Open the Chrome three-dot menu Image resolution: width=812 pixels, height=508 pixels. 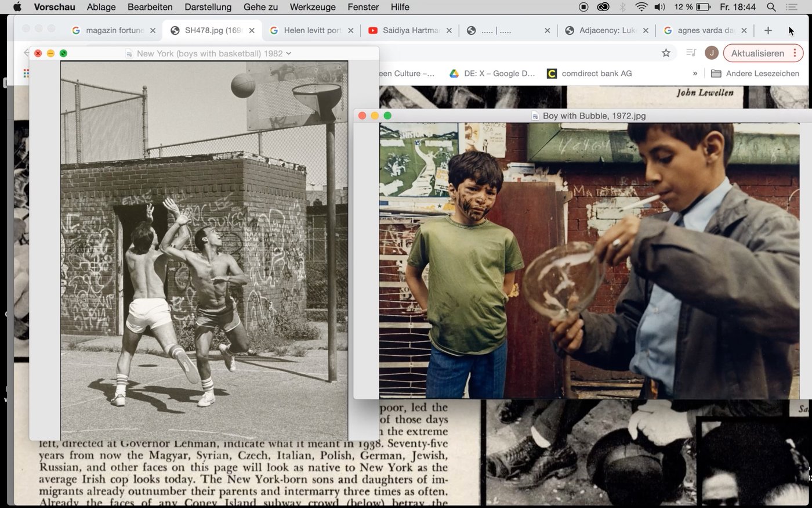[x=795, y=53]
